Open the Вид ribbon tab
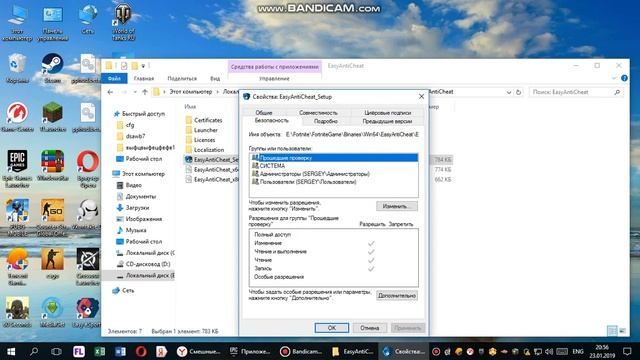The width and height of the screenshot is (640, 360). click(x=215, y=78)
